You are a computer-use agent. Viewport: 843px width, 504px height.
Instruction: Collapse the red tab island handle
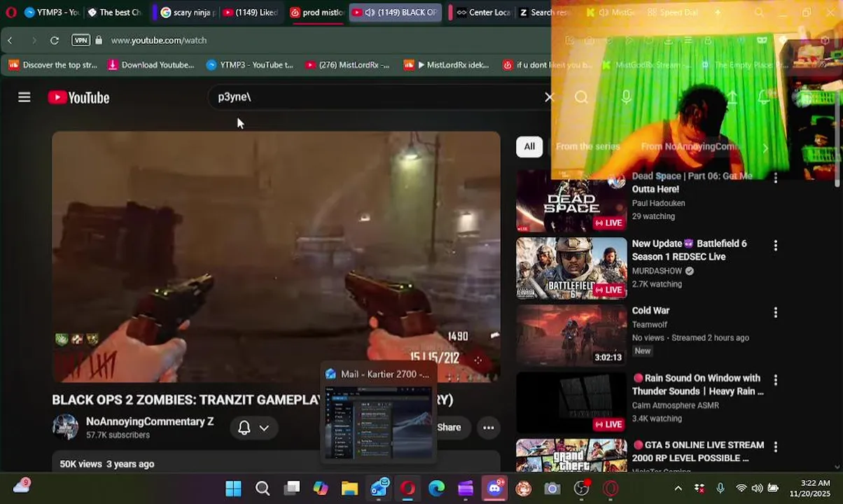coord(449,13)
